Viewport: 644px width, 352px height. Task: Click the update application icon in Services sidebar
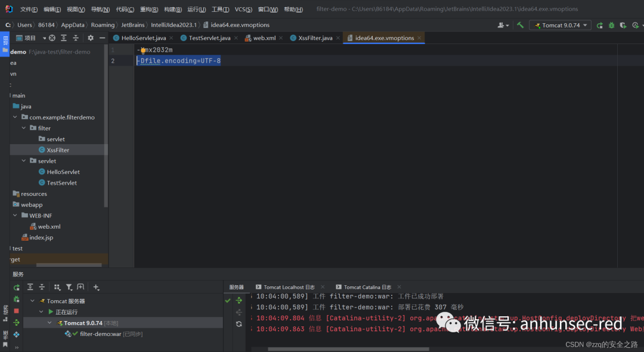(x=17, y=334)
